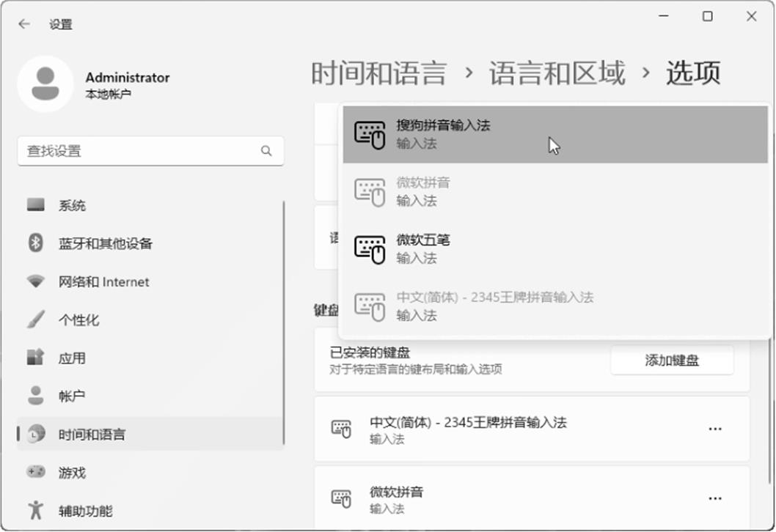The width and height of the screenshot is (776, 532).
Task: Click the 网络和 Internet Wi-Fi icon
Action: (x=36, y=281)
